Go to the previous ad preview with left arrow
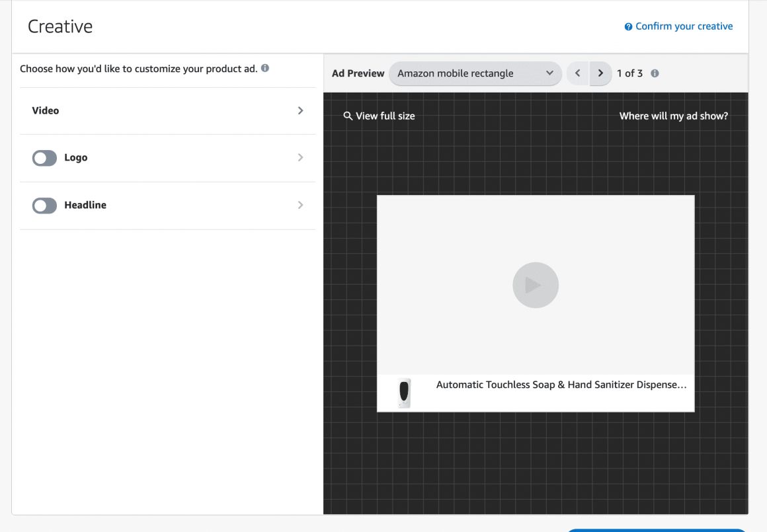Viewport: 767px width, 532px height. (x=577, y=73)
